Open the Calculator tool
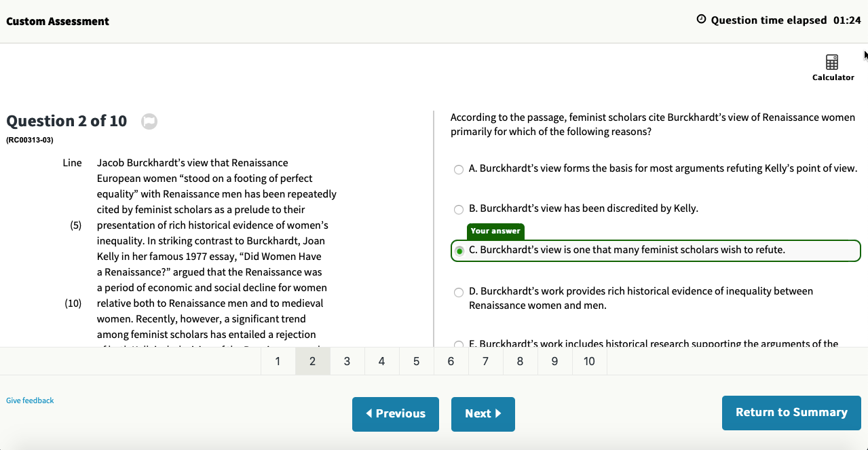This screenshot has width=868, height=450. point(832,67)
